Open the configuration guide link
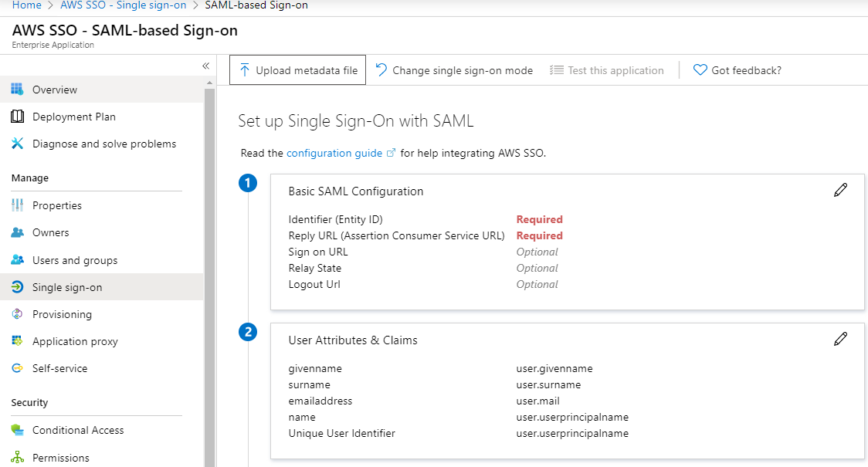 point(335,153)
